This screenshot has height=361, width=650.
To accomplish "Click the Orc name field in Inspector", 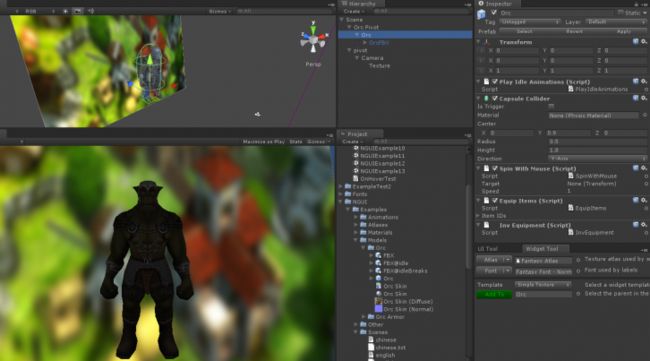I will coord(556,13).
